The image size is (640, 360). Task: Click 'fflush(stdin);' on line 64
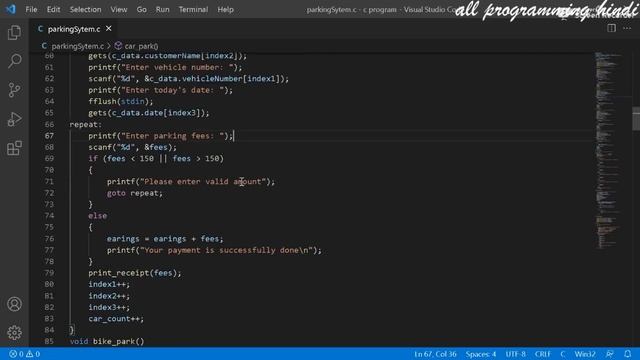pos(121,101)
